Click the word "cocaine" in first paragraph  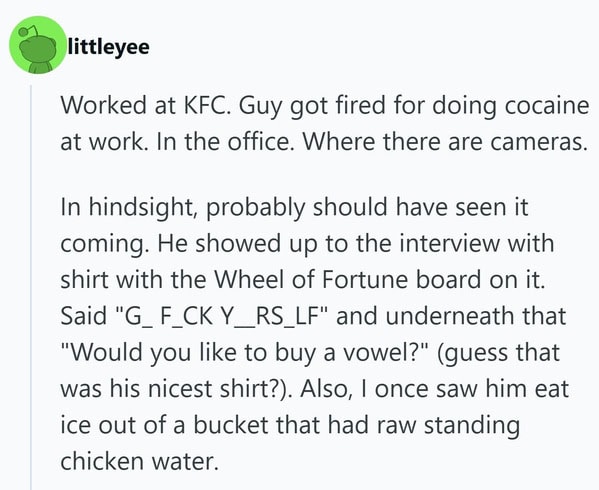coord(547,105)
